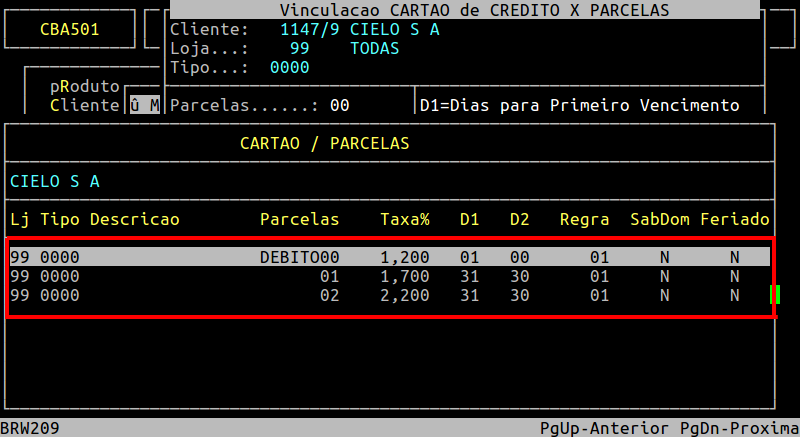
Task: Click the CBA501 program code box
Action: [69, 29]
